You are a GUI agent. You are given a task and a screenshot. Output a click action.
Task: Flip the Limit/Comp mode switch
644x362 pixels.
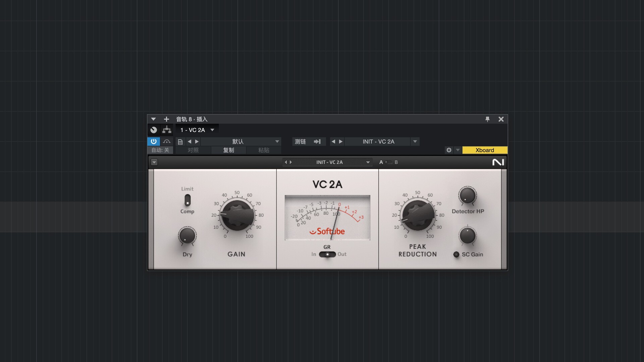(x=187, y=200)
